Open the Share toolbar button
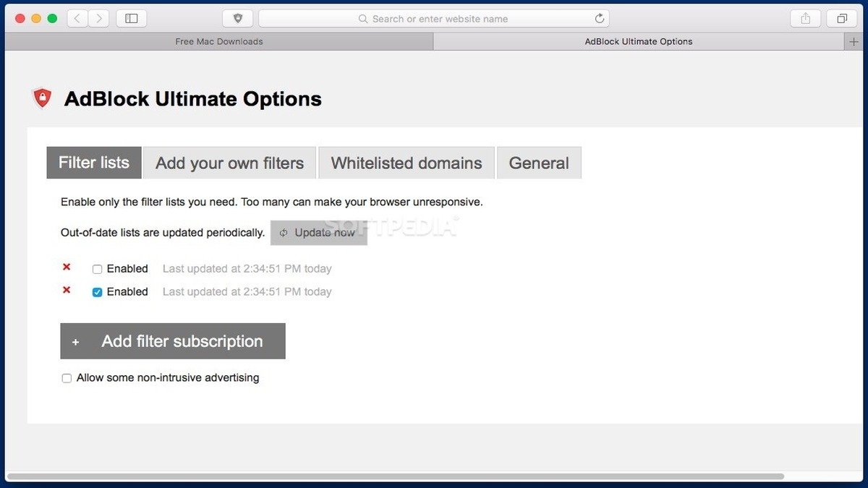This screenshot has width=868, height=488. point(805,18)
